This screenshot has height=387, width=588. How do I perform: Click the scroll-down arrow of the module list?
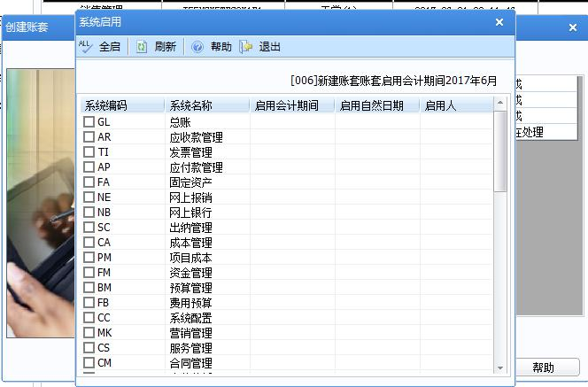click(500, 368)
